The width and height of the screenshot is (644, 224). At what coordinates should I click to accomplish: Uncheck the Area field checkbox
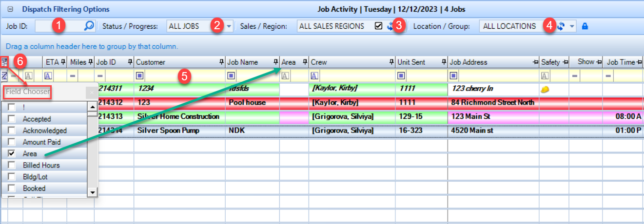12,153
